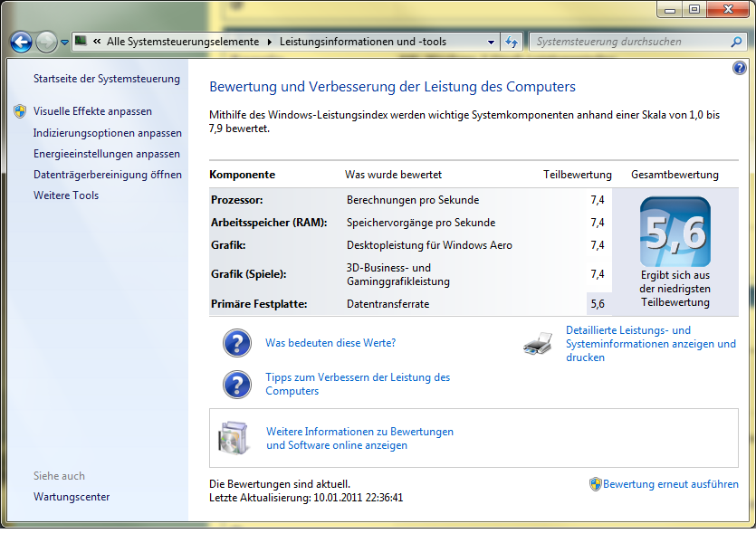Select 'Leistungsinformationen und -tools' breadcrumb
The width and height of the screenshot is (756, 543).
point(363,42)
